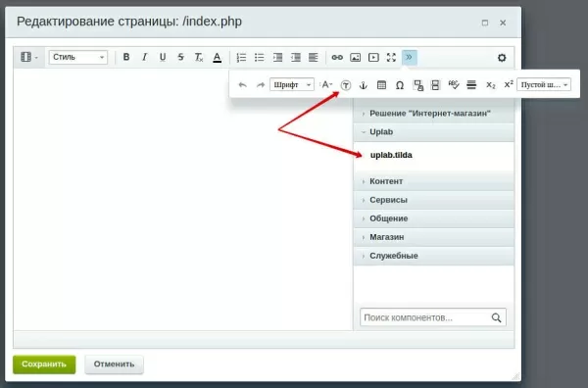Click the component search magnifier icon

(x=497, y=317)
